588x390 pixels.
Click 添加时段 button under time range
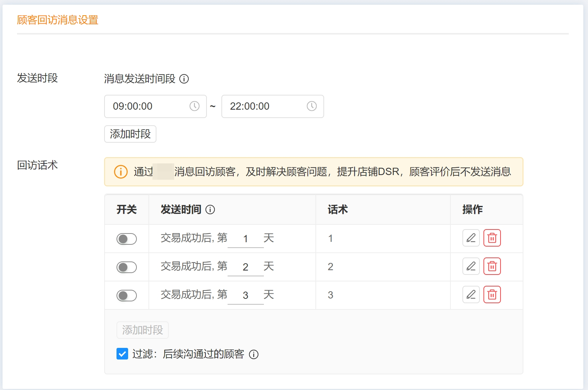130,134
